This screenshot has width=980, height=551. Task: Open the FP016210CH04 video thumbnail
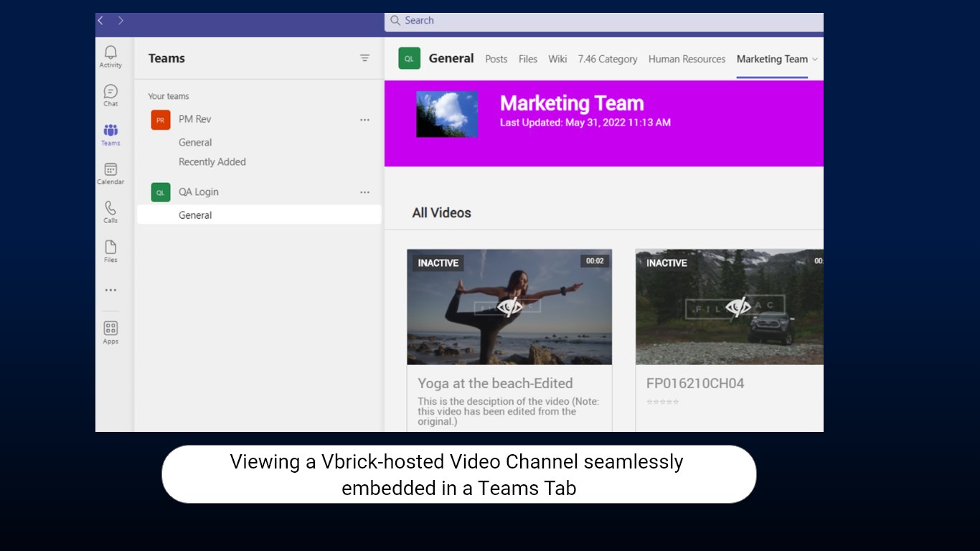pos(730,307)
